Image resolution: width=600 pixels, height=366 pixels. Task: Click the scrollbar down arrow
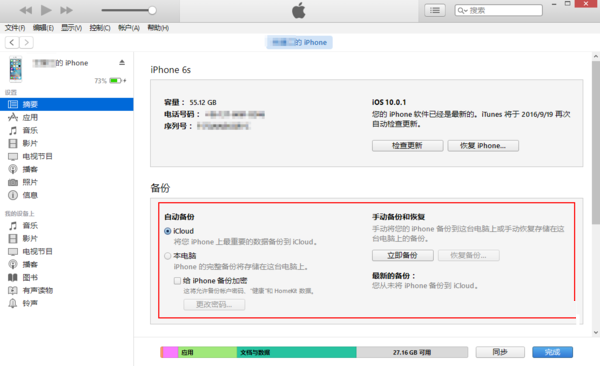[596, 332]
